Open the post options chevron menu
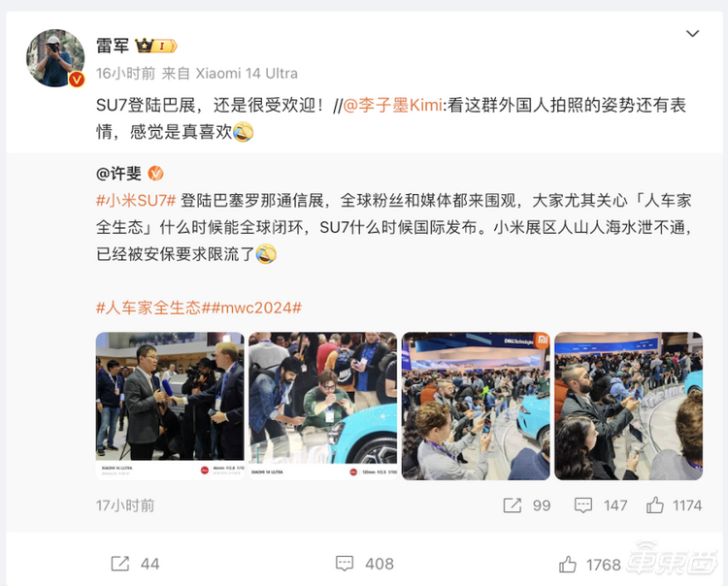The image size is (728, 586). pos(692,33)
